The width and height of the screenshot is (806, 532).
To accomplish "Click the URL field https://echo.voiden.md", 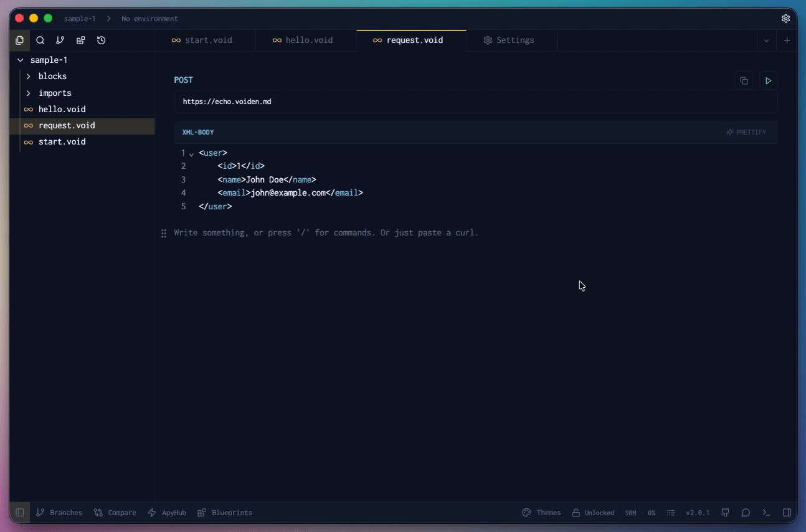I will point(476,102).
